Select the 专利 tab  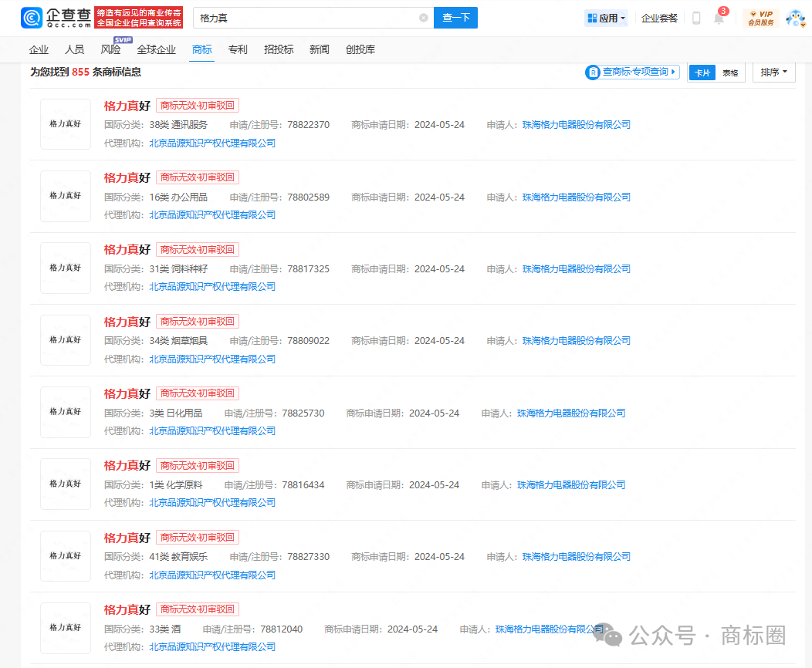(238, 49)
